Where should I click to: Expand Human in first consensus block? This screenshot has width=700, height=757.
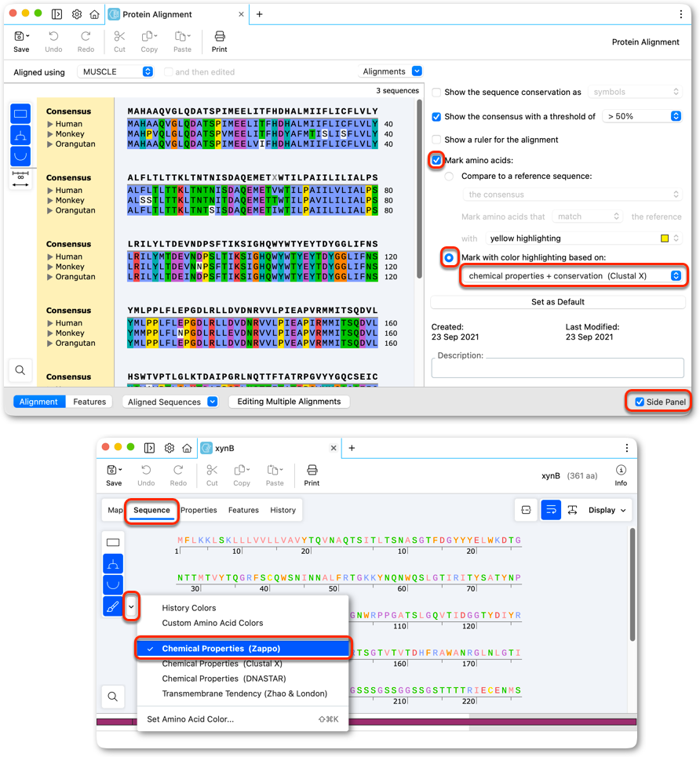tap(49, 124)
